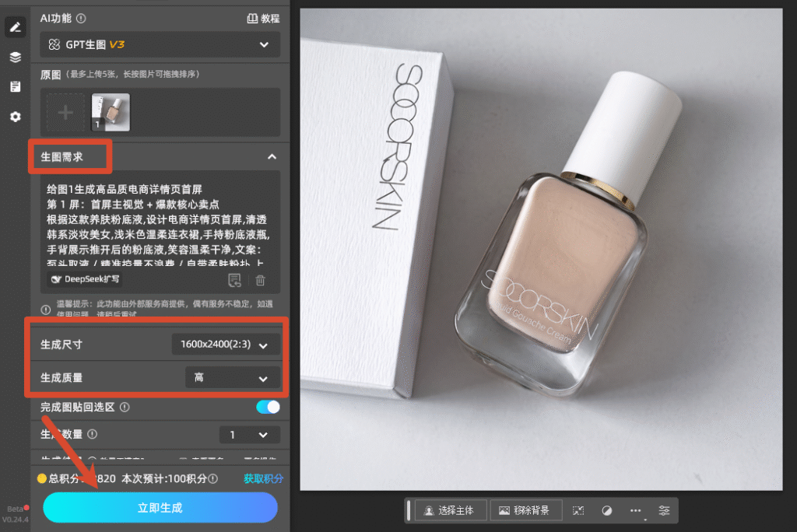Open the sliders adjustment icon in bottom toolbar

coord(665,511)
